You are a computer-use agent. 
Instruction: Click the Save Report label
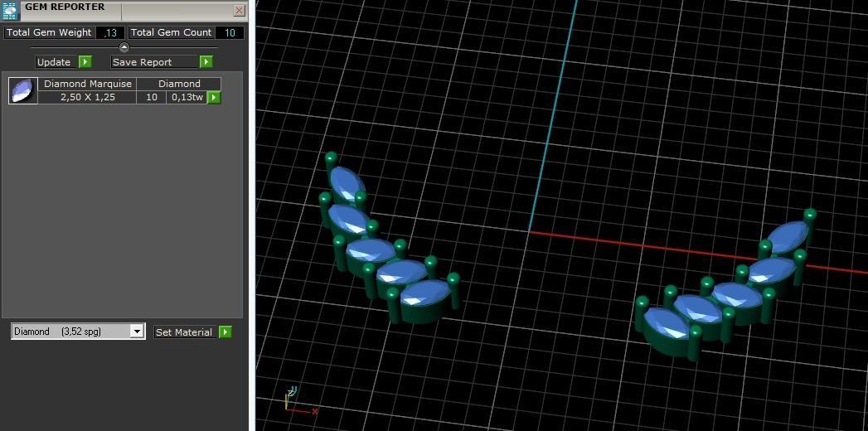point(143,62)
